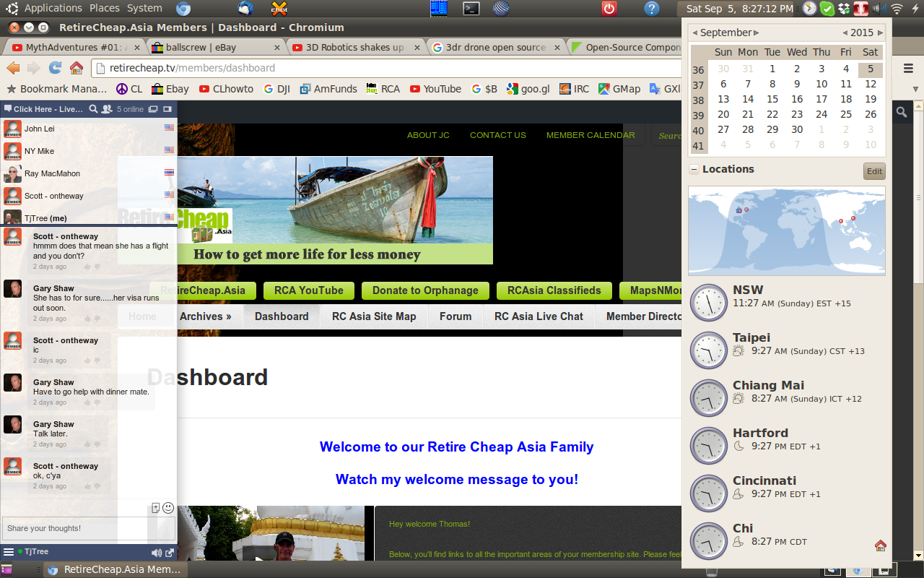Go to previous year arrow before 2015
Image resolution: width=924 pixels, height=578 pixels.
click(x=845, y=33)
